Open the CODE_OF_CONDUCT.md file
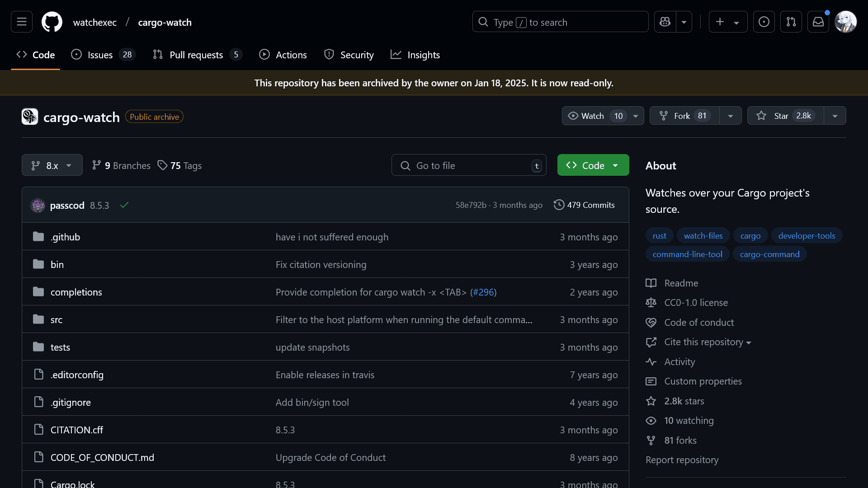The image size is (868, 488). pos(102,457)
